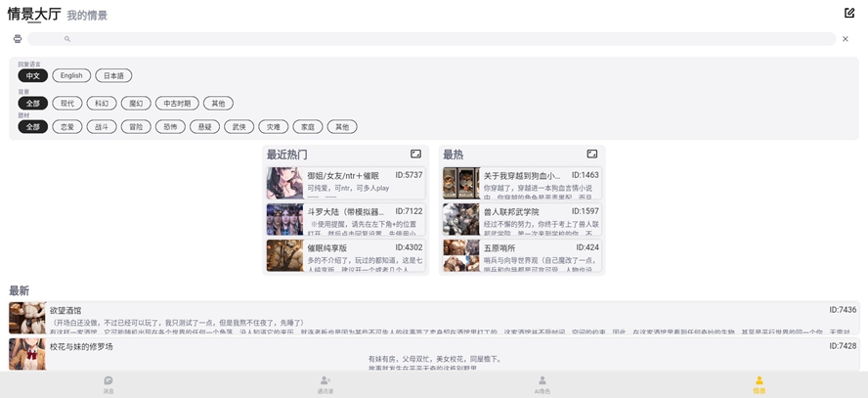Filter theme by 家庭
Viewport: 868px width, 398px height.
308,127
